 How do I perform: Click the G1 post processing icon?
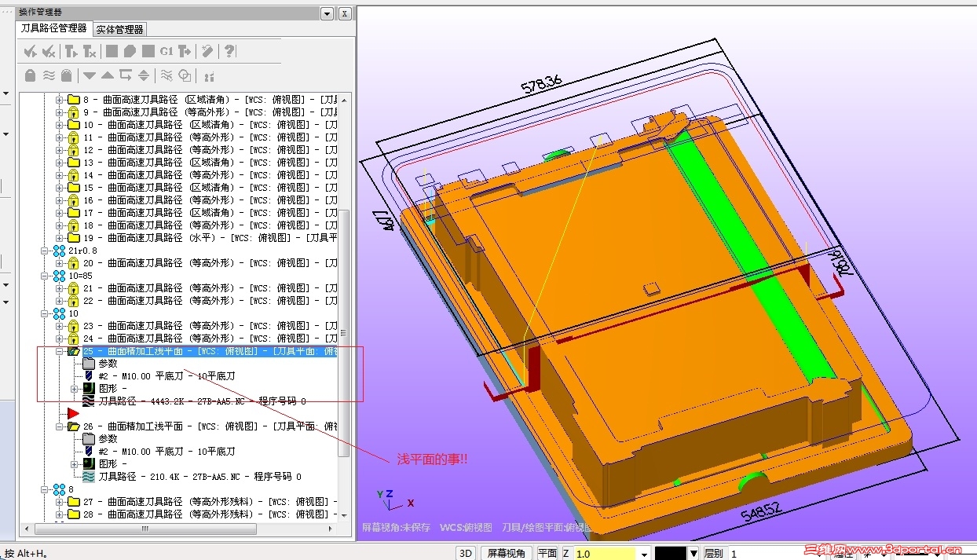166,52
